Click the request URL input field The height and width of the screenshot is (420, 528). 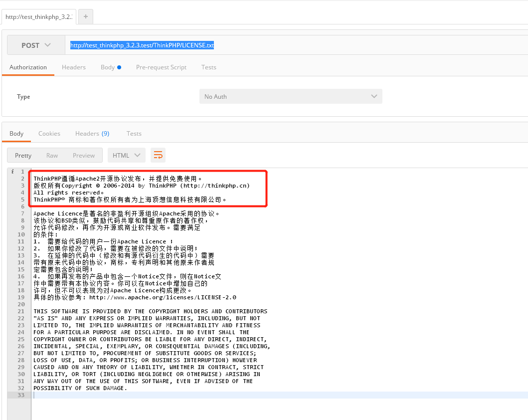click(296, 45)
